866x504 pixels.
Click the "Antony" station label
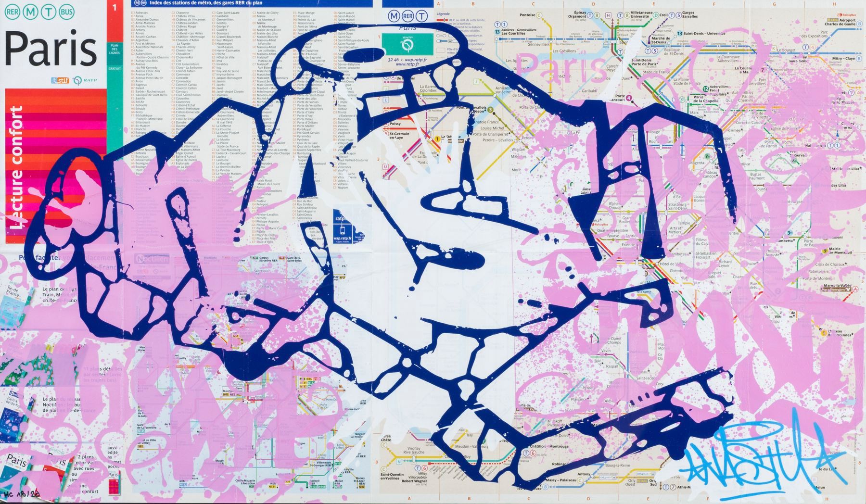(584, 474)
